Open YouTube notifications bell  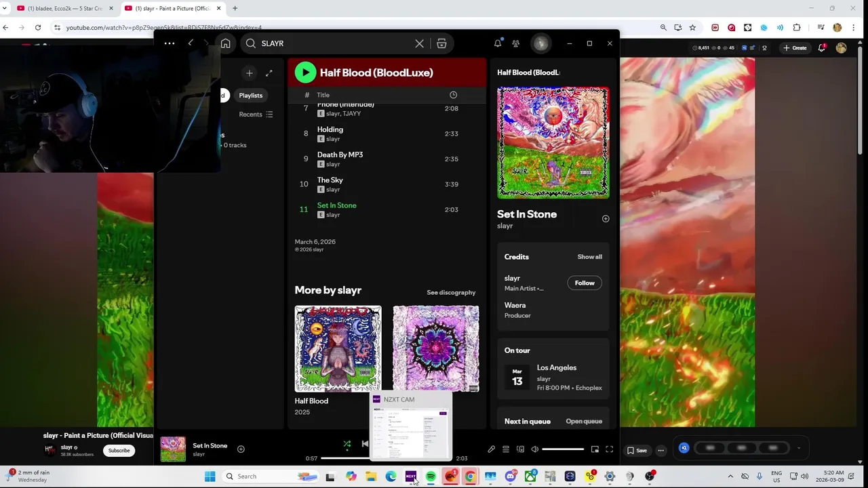pos(822,47)
